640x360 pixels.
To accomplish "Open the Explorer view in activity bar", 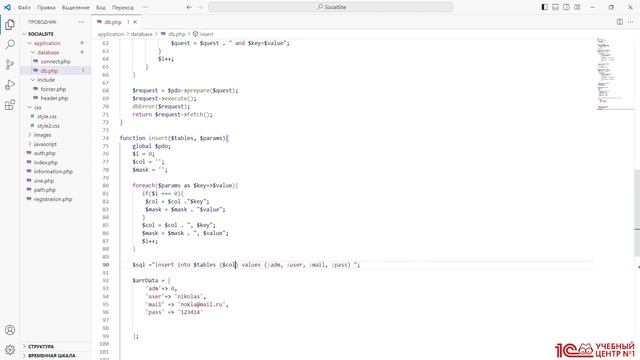I will [x=10, y=24].
